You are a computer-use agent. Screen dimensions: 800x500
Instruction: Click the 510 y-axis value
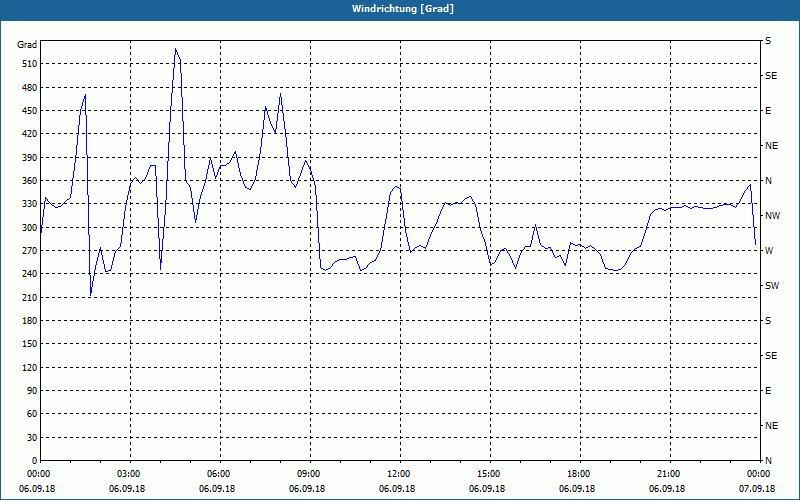click(30, 64)
